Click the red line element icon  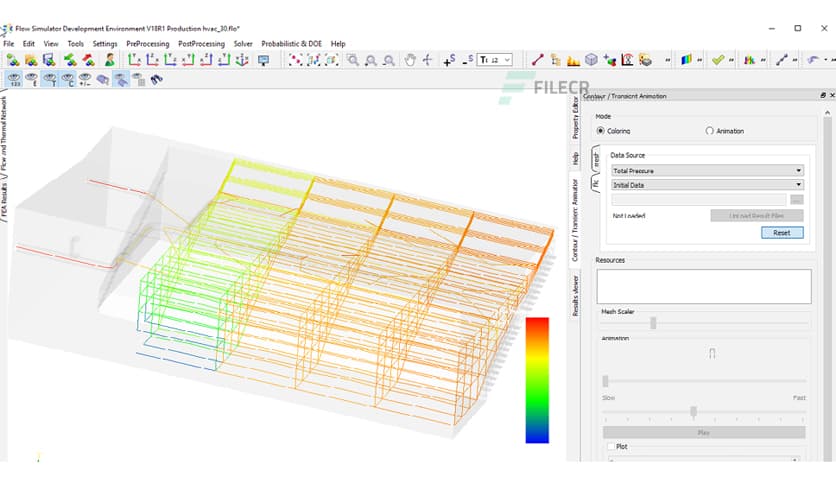[x=537, y=60]
